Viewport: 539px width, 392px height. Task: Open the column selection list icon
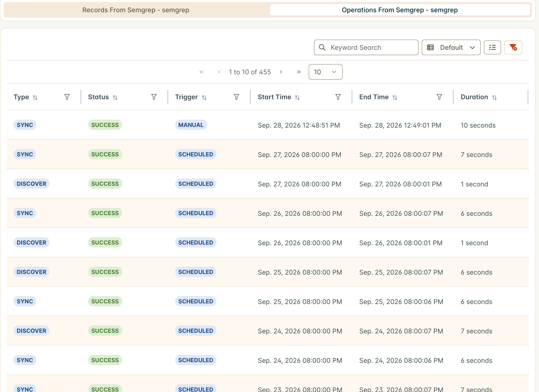pos(492,47)
